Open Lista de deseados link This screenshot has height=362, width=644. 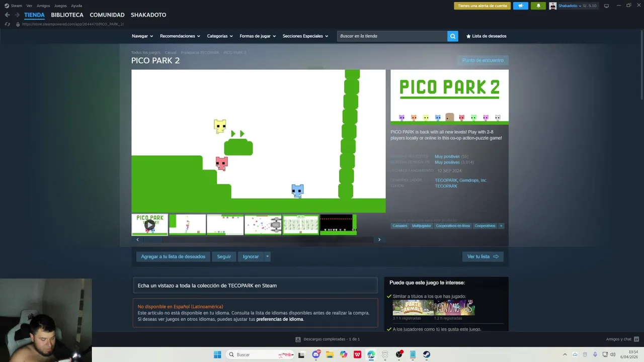pyautogui.click(x=486, y=36)
